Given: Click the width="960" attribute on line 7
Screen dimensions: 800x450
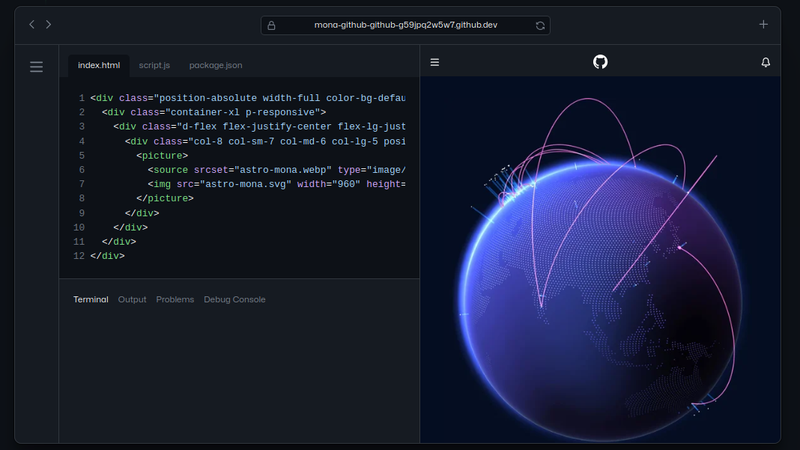Looking at the screenshot, I should pos(329,184).
